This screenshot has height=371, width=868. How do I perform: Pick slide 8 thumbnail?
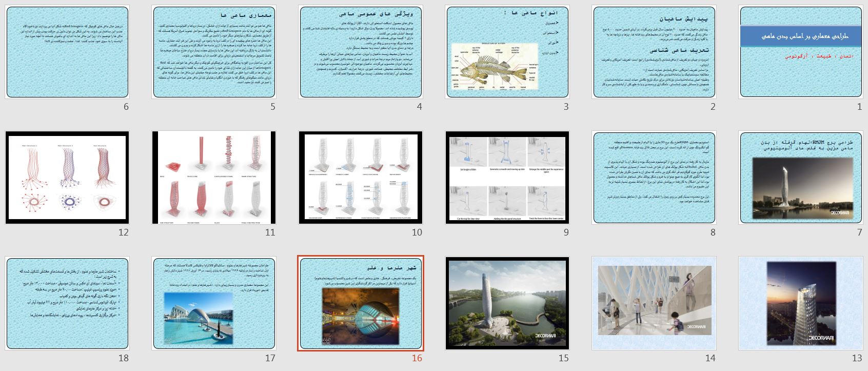pyautogui.click(x=654, y=178)
